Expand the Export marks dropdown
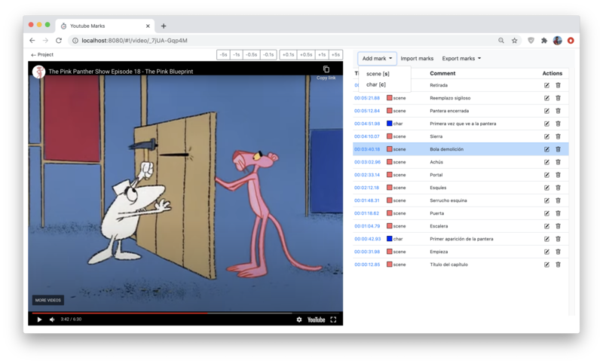603x364 pixels. click(461, 59)
